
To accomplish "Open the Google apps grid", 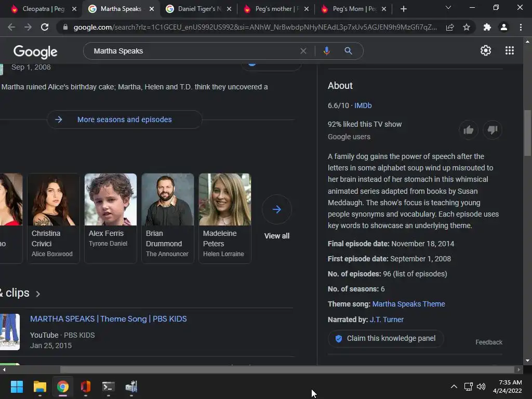I will (x=510, y=50).
